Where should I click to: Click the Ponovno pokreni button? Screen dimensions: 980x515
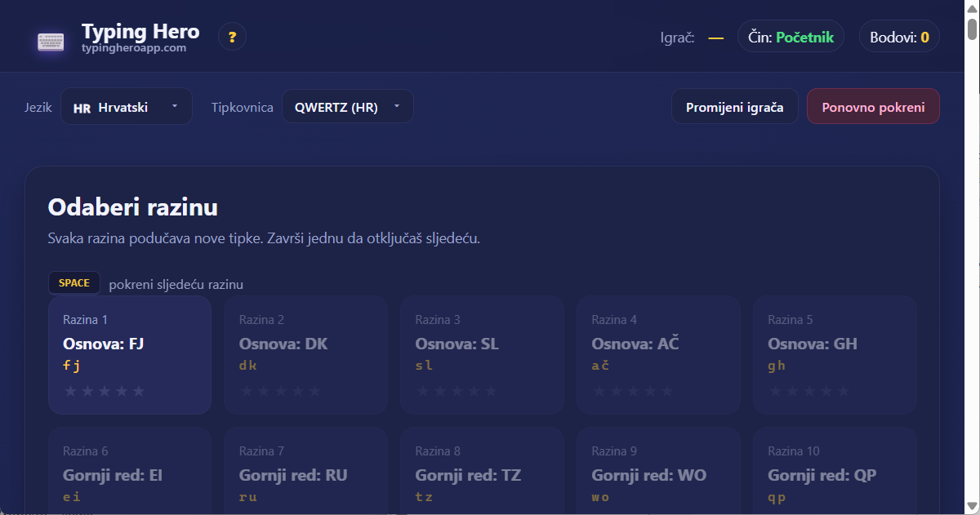873,107
